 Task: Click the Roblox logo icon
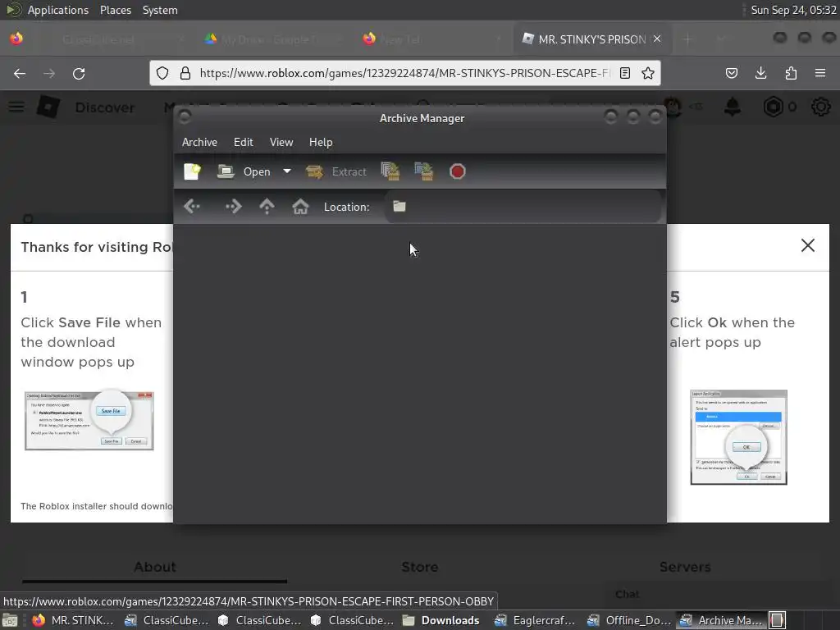click(48, 107)
